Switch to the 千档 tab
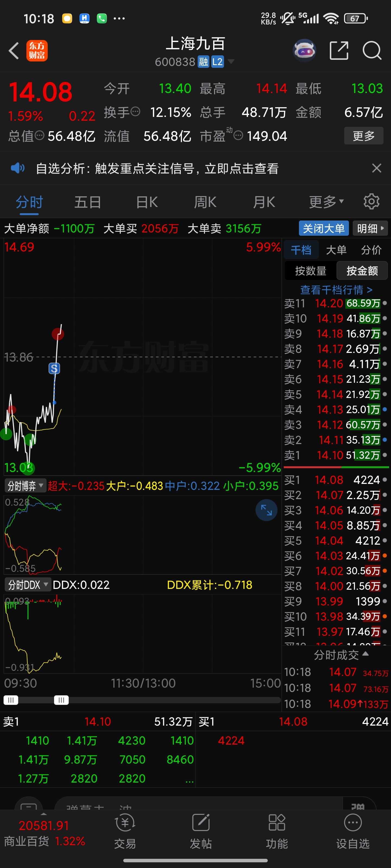The image size is (391, 868). 301,250
